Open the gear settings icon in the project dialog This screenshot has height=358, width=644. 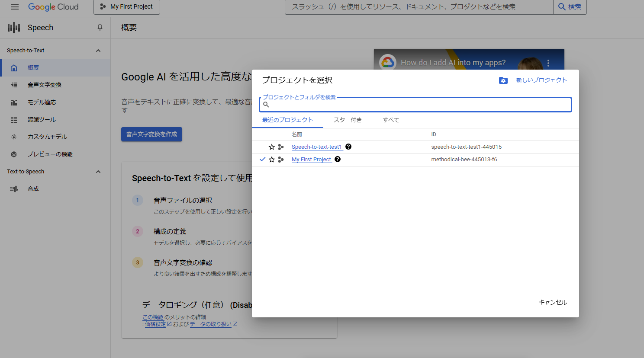click(x=503, y=80)
